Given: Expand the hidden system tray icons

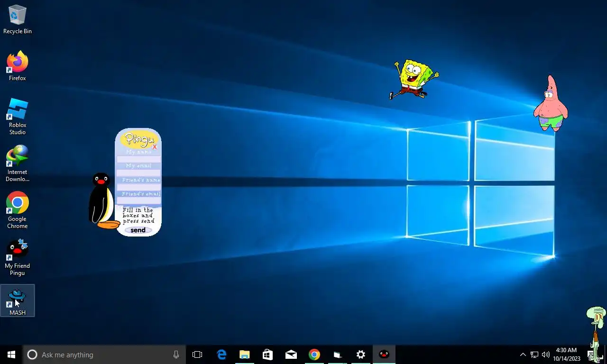Looking at the screenshot, I should pyautogui.click(x=523, y=355).
